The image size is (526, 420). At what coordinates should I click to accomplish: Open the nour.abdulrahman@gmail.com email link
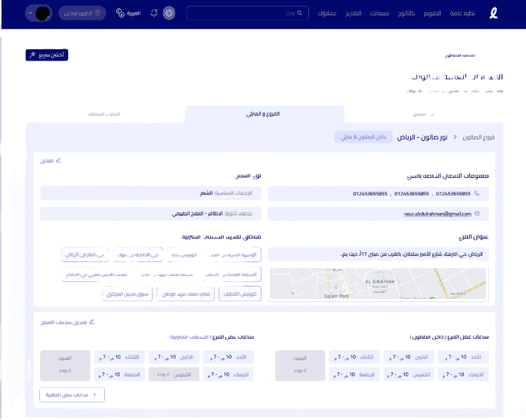tap(437, 214)
